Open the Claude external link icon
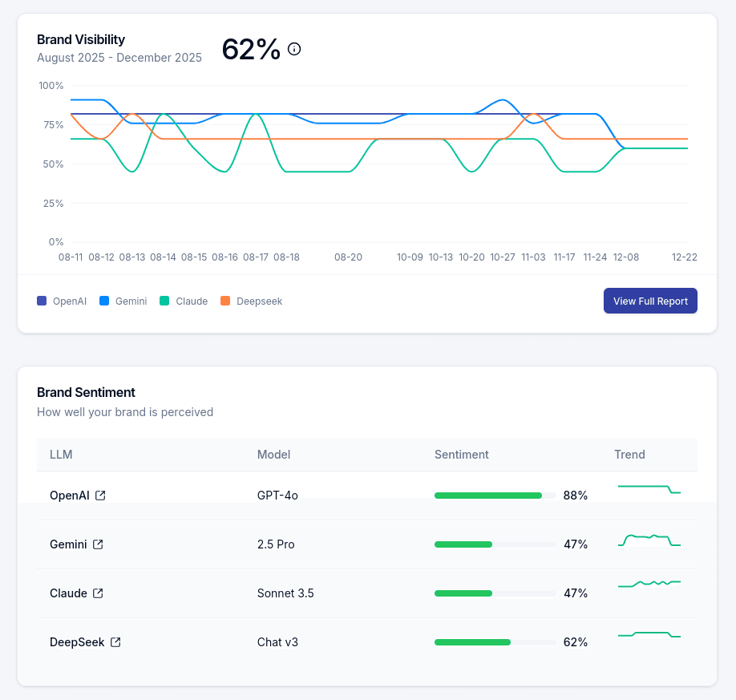Image resolution: width=736 pixels, height=700 pixels. click(x=98, y=593)
